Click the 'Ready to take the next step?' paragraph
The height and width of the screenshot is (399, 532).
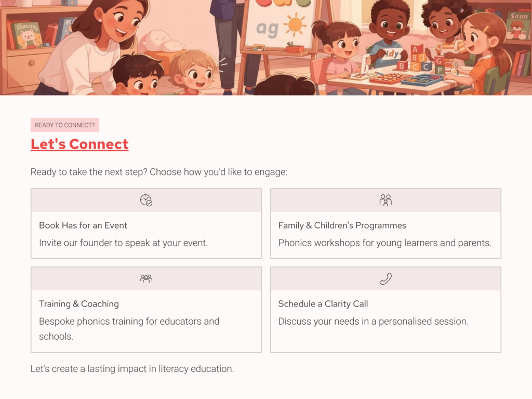[158, 171]
